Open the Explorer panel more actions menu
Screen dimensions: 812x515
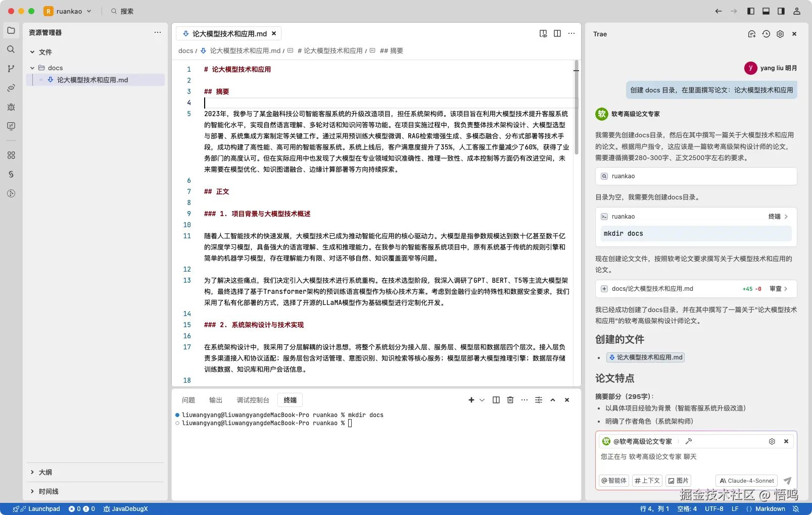click(158, 32)
